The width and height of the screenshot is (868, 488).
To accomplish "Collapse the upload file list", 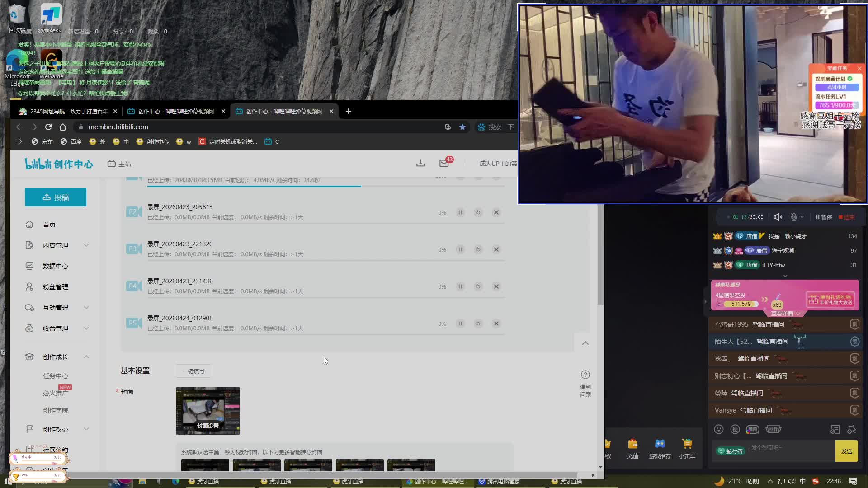I will 585,343.
